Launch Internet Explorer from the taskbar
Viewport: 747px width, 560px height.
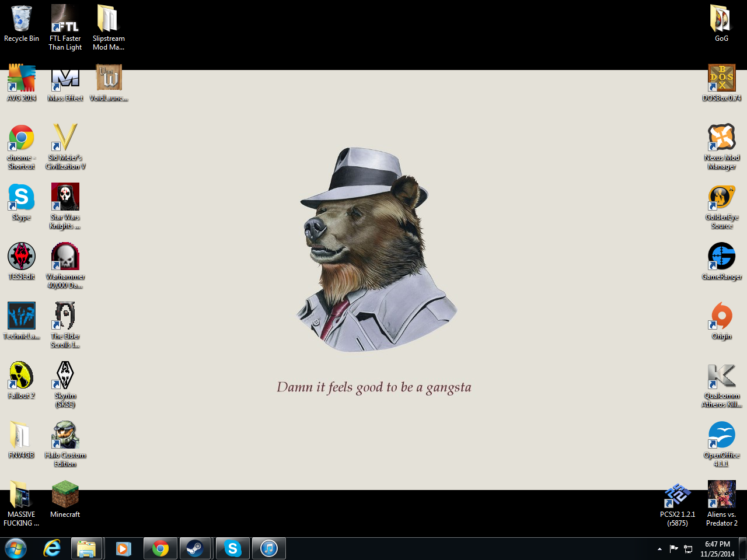coord(52,549)
